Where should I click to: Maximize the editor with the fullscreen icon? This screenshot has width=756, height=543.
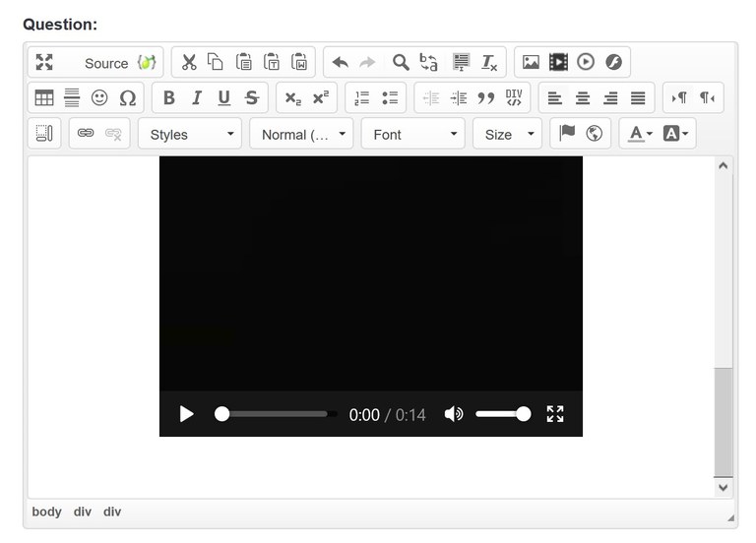44,62
